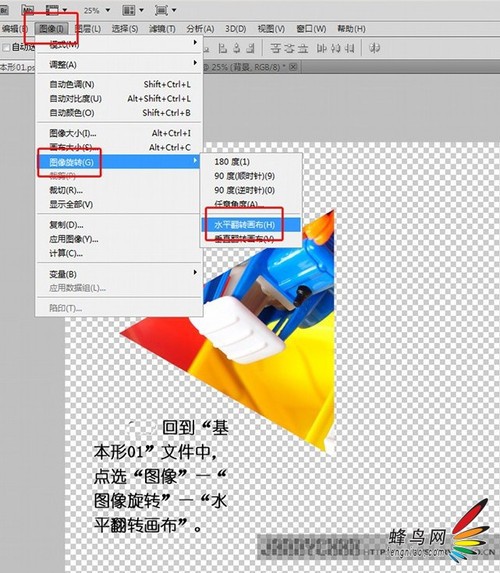Screen dimensions: 500x573
Task: Open the 画布大小(S)... dialog
Action: click(x=119, y=147)
